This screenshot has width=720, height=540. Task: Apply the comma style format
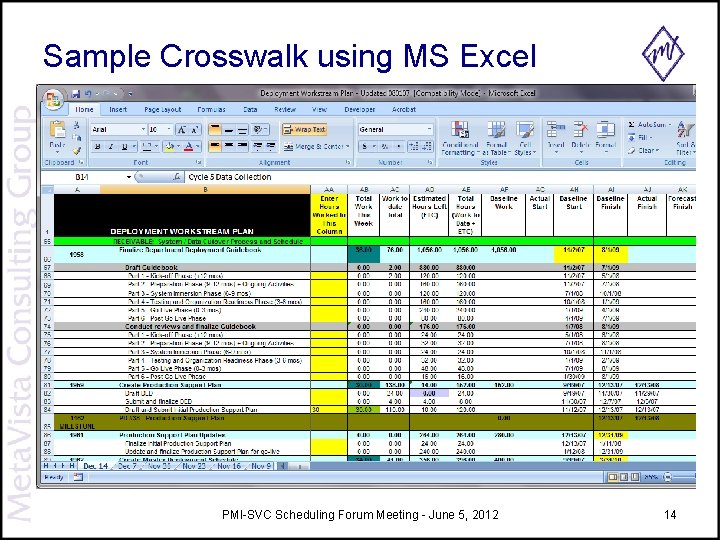399,146
